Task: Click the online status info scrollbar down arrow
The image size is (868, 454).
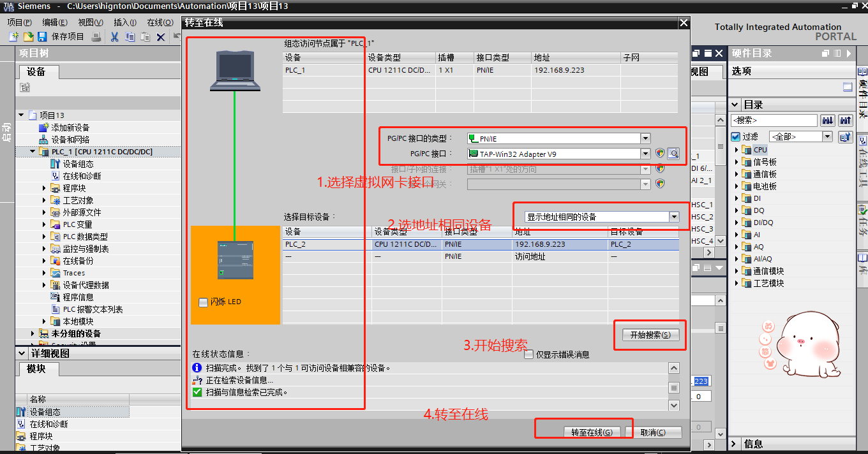Action: tap(674, 405)
